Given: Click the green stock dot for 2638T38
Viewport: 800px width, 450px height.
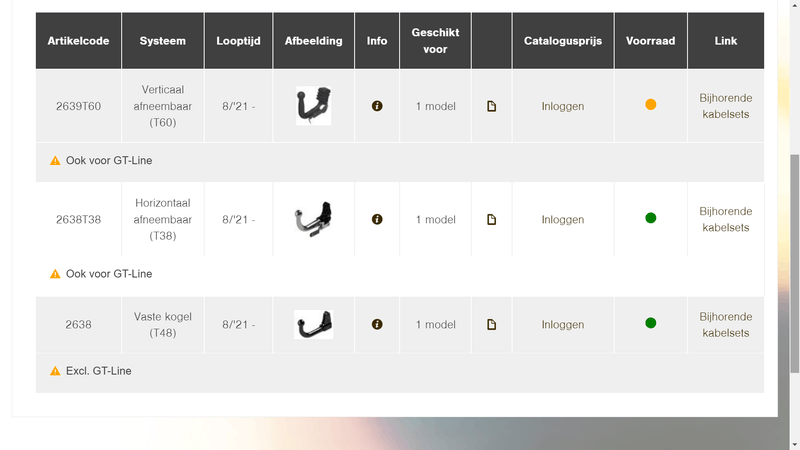Looking at the screenshot, I should 651,218.
